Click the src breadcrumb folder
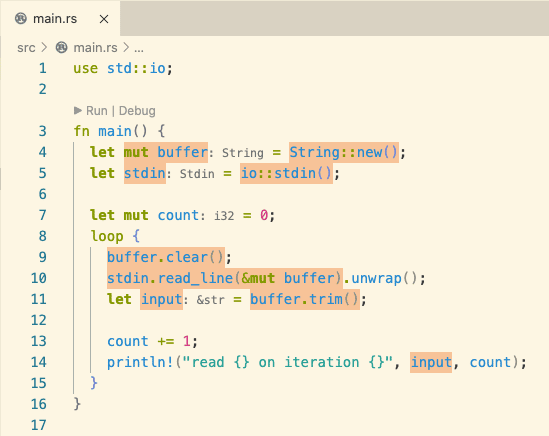 click(x=26, y=48)
